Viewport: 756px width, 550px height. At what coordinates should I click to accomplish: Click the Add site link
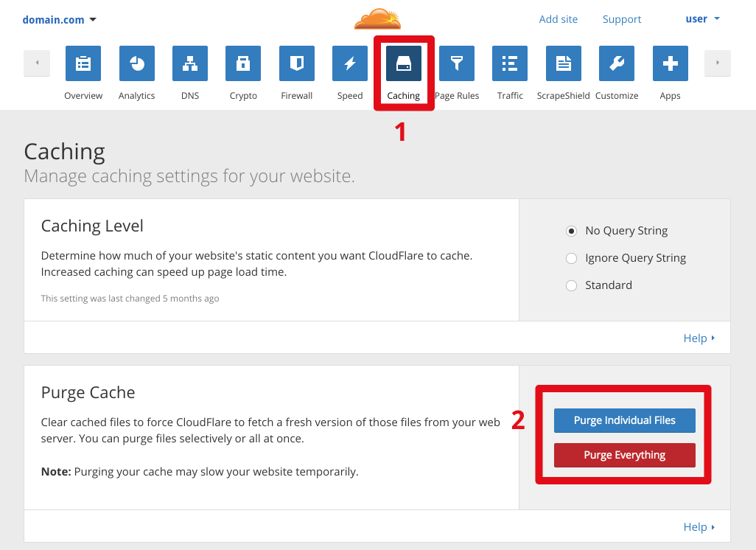[x=559, y=19]
